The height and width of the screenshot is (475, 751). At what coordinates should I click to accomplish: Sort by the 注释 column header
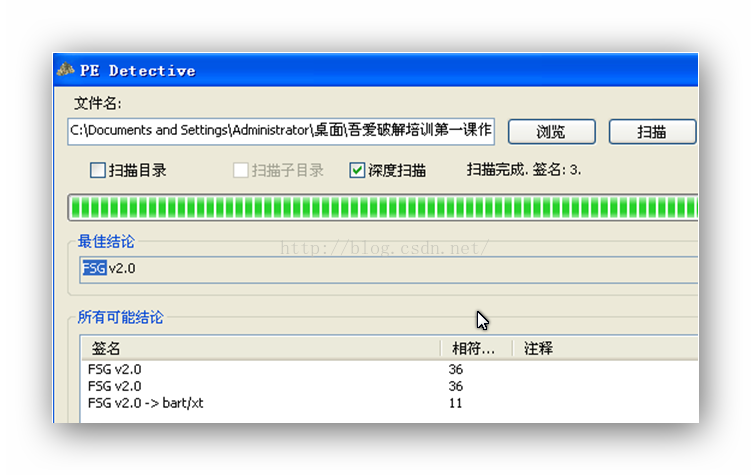coord(605,349)
